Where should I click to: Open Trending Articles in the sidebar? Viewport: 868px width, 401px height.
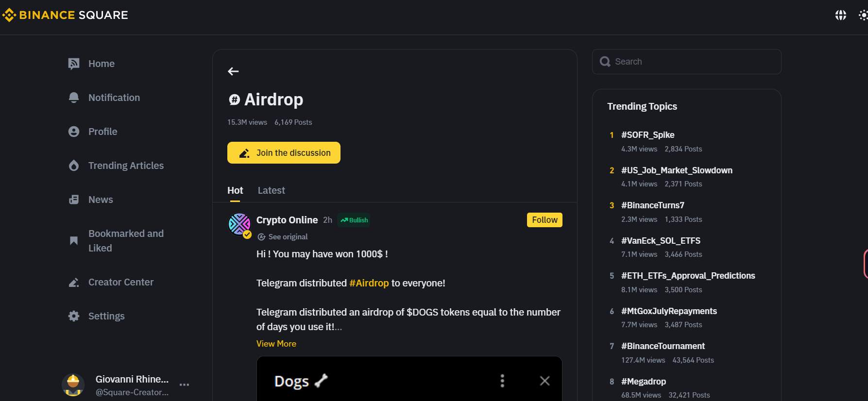click(x=126, y=166)
